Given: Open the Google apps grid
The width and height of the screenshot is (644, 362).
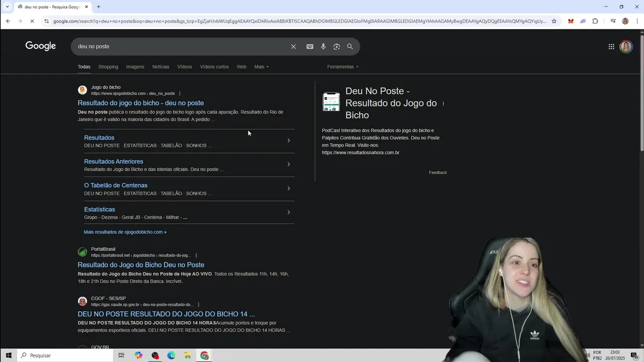Looking at the screenshot, I should tap(611, 46).
